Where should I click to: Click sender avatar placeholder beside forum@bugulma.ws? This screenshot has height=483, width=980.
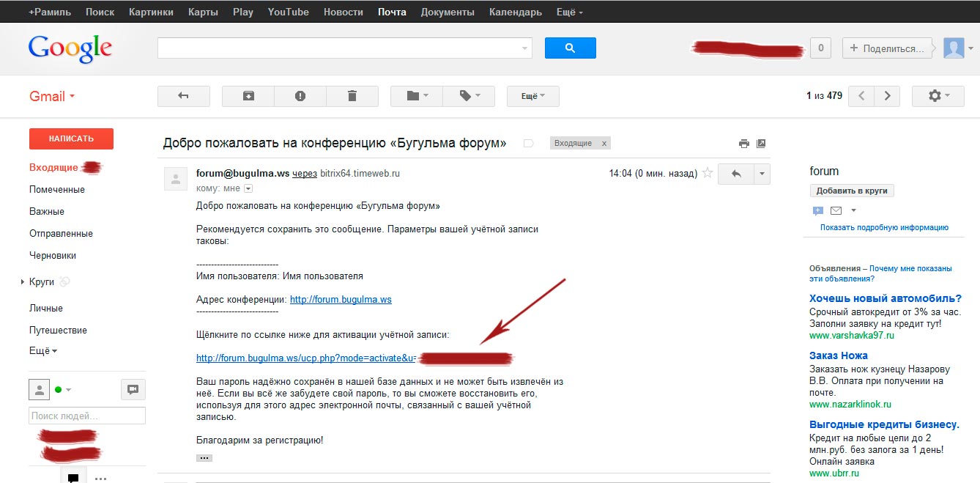point(176,179)
